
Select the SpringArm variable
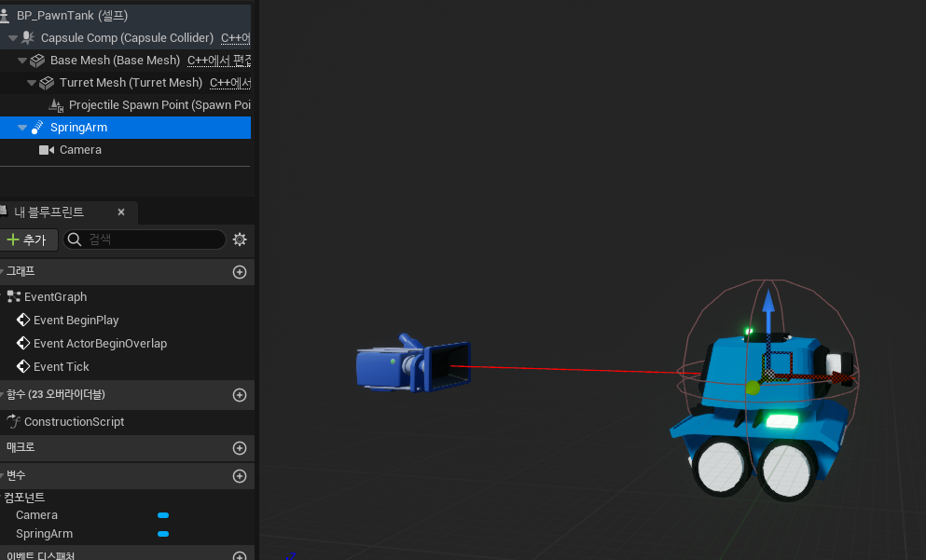(x=44, y=534)
